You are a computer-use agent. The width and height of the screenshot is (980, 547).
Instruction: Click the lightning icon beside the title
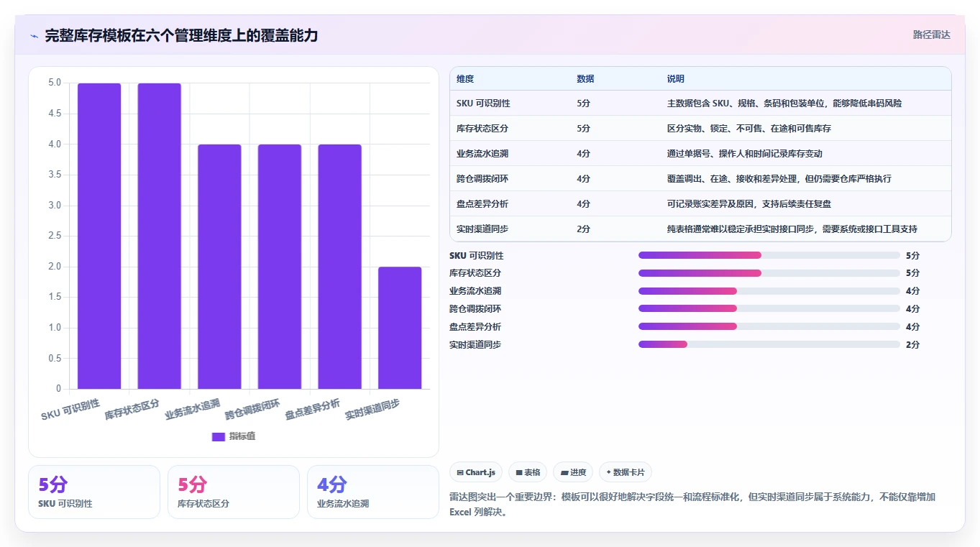[x=34, y=36]
